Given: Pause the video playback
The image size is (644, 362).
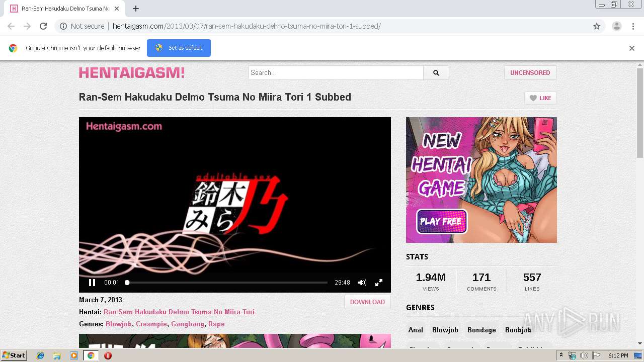Looking at the screenshot, I should 92,283.
